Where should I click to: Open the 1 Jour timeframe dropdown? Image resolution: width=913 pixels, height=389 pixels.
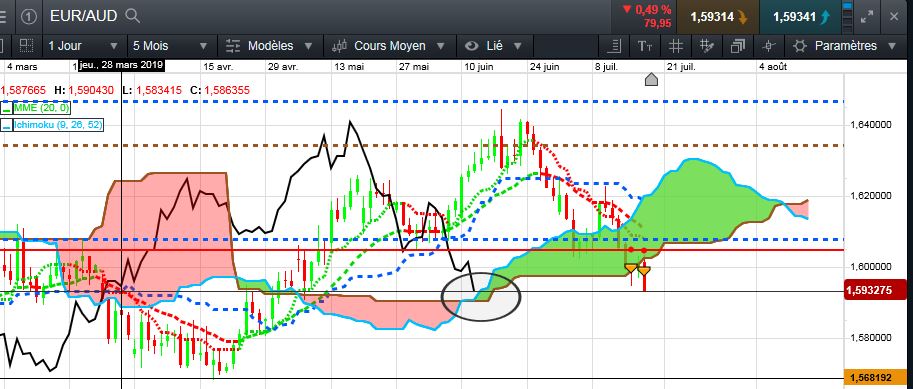tap(84, 45)
